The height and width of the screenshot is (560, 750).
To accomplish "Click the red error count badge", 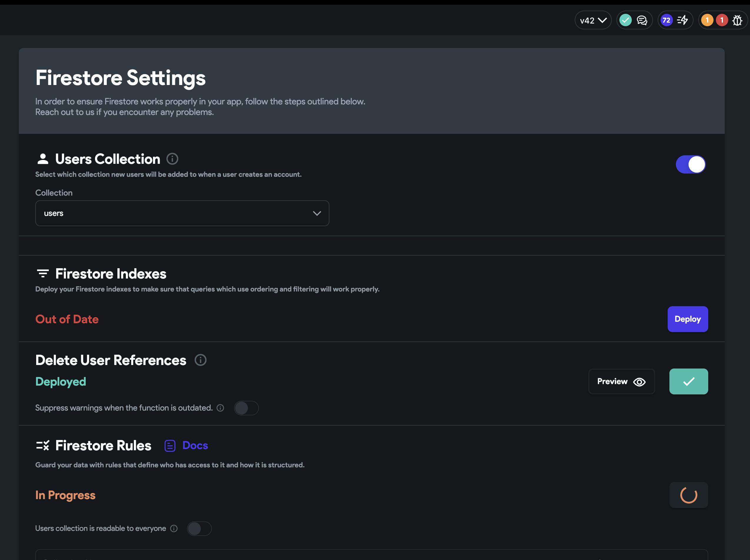I will pyautogui.click(x=721, y=20).
